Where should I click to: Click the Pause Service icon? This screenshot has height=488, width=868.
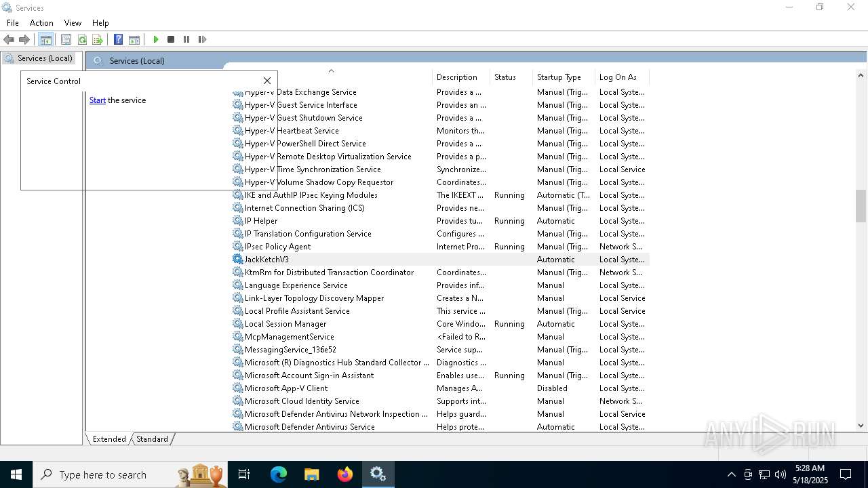click(186, 39)
